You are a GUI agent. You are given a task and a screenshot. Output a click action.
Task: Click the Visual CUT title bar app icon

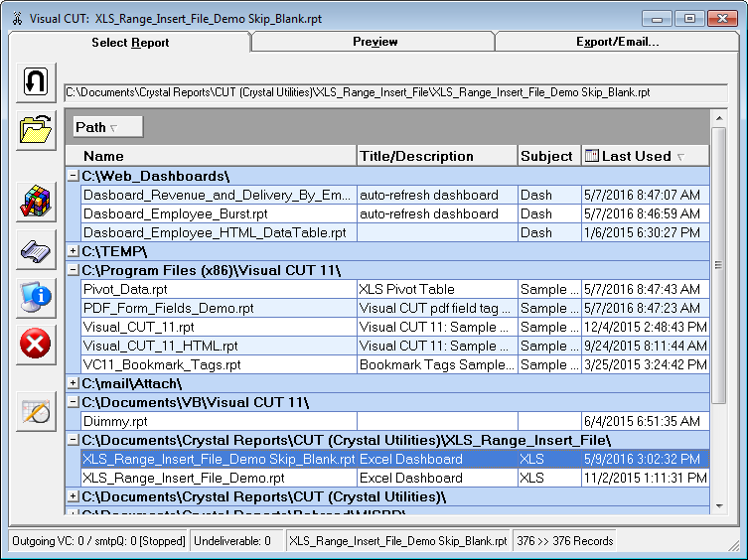18,19
